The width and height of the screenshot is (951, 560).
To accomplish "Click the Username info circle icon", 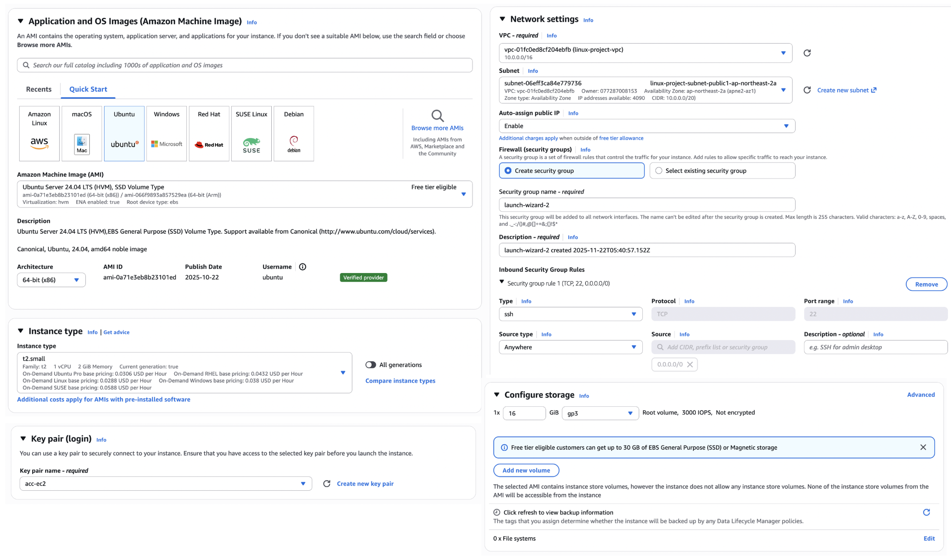I will (x=303, y=267).
